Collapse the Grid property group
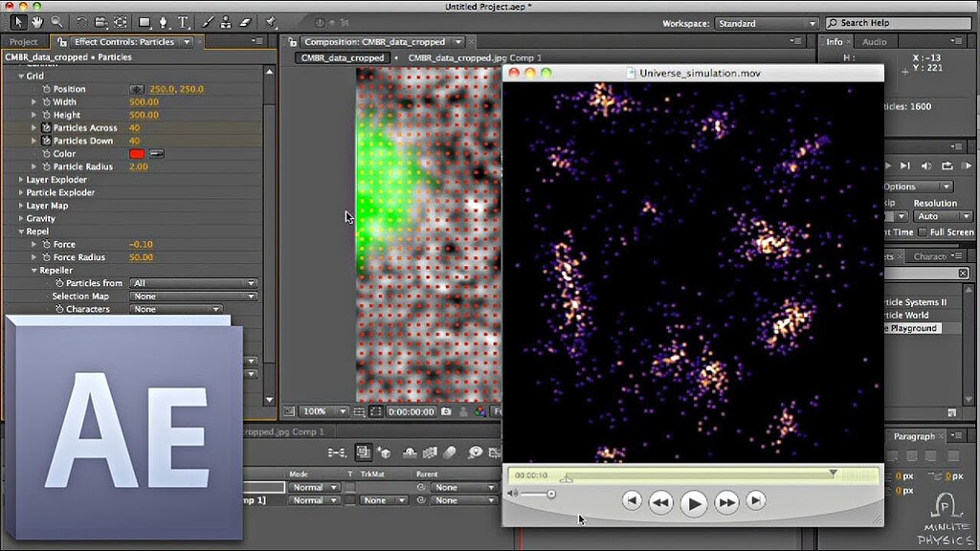This screenshot has width=980, height=551. point(22,75)
